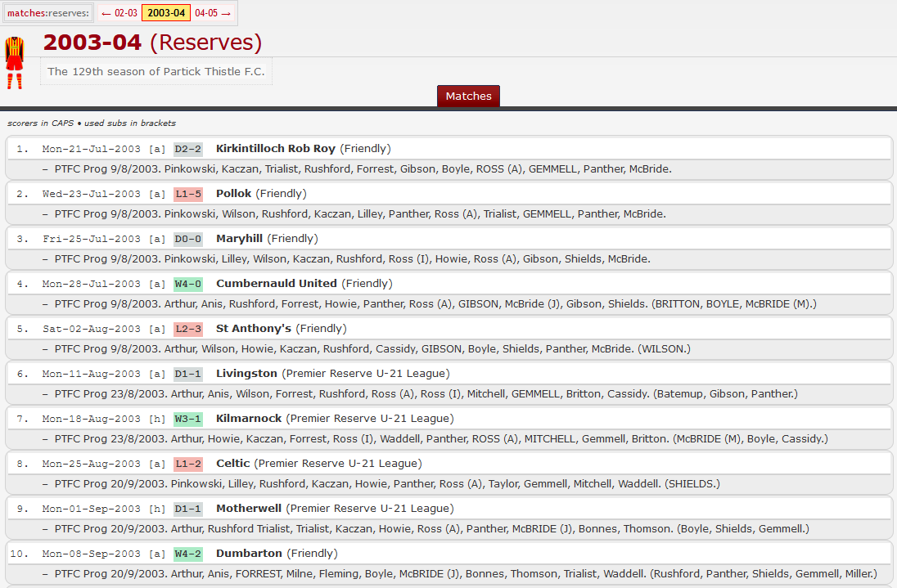Click the date Mon-28-Jul-2003
Image resolution: width=897 pixels, height=588 pixels.
(x=92, y=284)
